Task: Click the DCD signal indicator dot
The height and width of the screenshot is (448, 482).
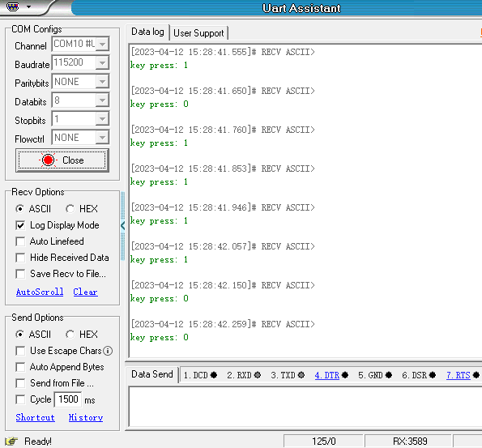Action: 214,375
